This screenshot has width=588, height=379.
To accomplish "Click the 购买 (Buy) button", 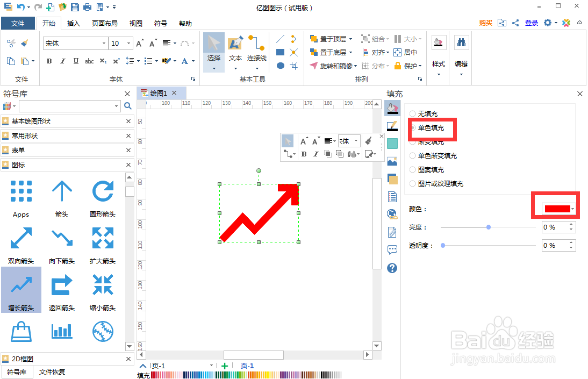I will pyautogui.click(x=485, y=23).
